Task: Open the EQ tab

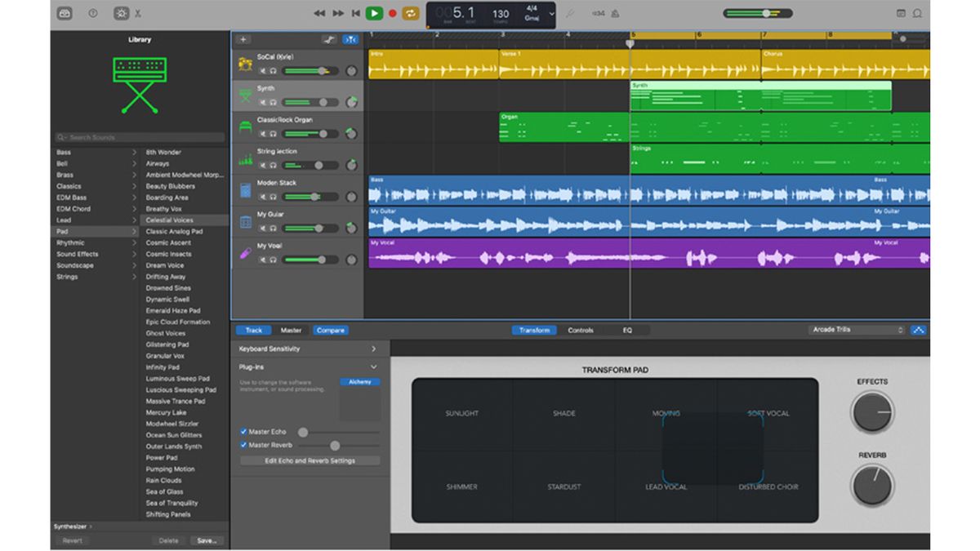Action: tap(627, 331)
